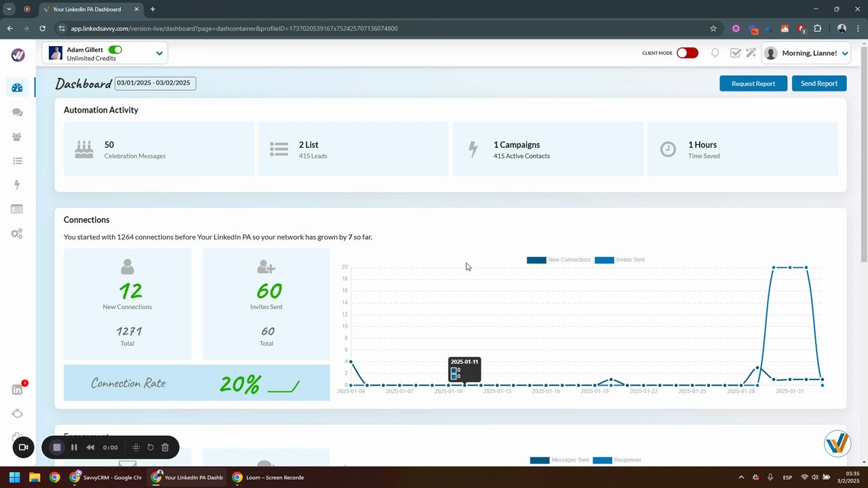
Task: Click the chart data point for 2025-01-04
Action: (351, 362)
